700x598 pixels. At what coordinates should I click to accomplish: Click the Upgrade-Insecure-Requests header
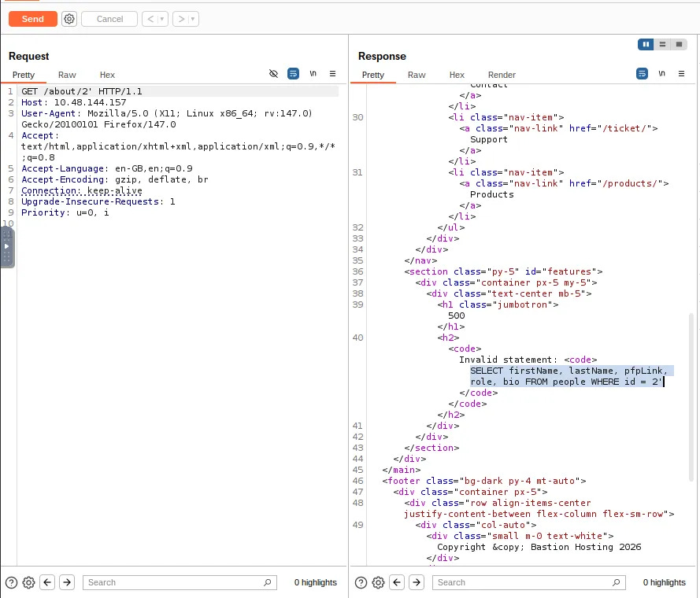[98, 201]
